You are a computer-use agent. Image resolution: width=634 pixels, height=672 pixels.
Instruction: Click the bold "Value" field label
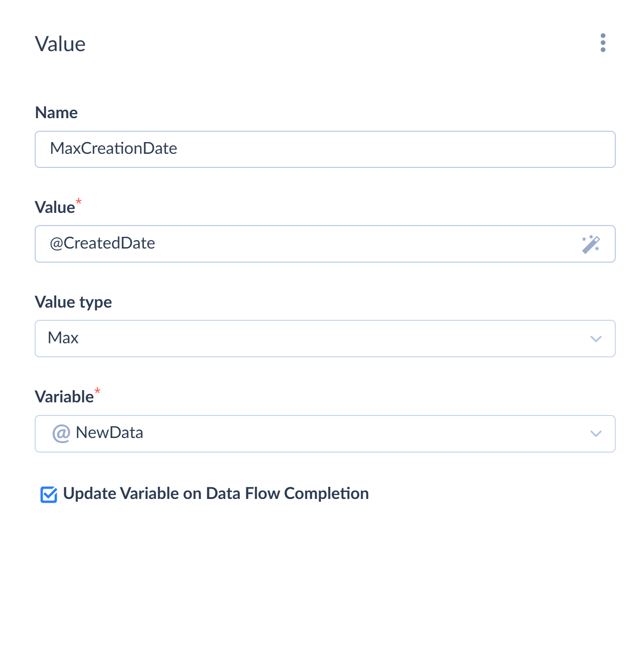click(55, 208)
